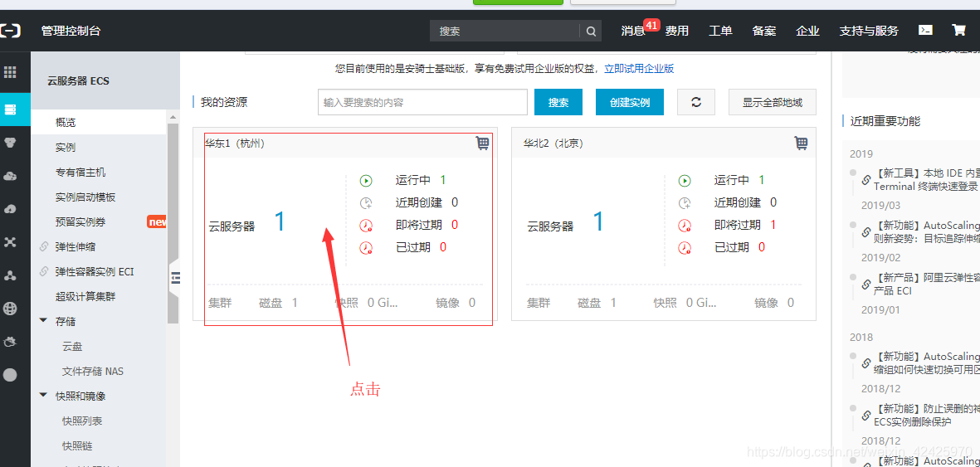The image size is (980, 467).
Task: Open the 费用 menu
Action: point(677,31)
